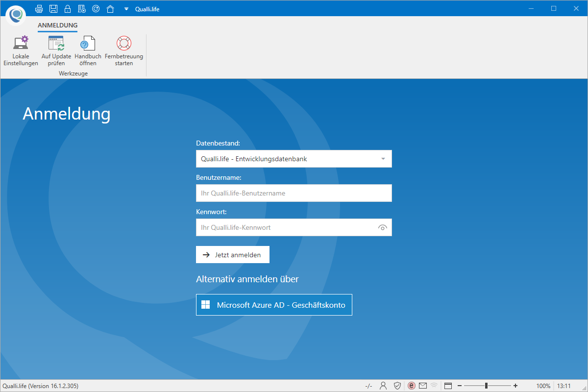Image resolution: width=588 pixels, height=392 pixels.
Task: Click the -/- status bar indicator
Action: tap(369, 386)
